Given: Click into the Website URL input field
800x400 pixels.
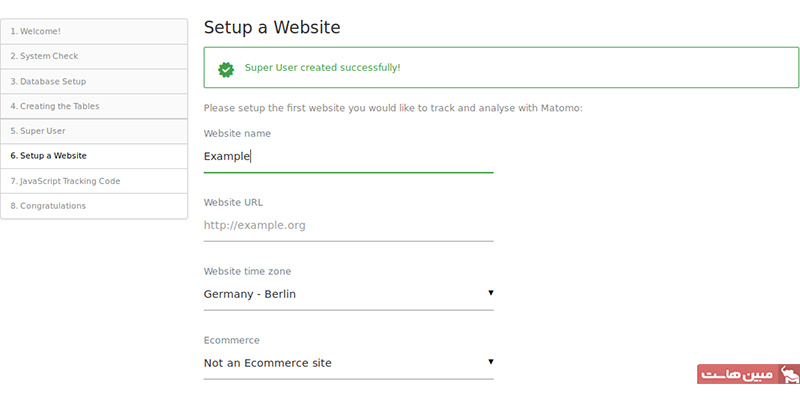Looking at the screenshot, I should pyautogui.click(x=348, y=225).
